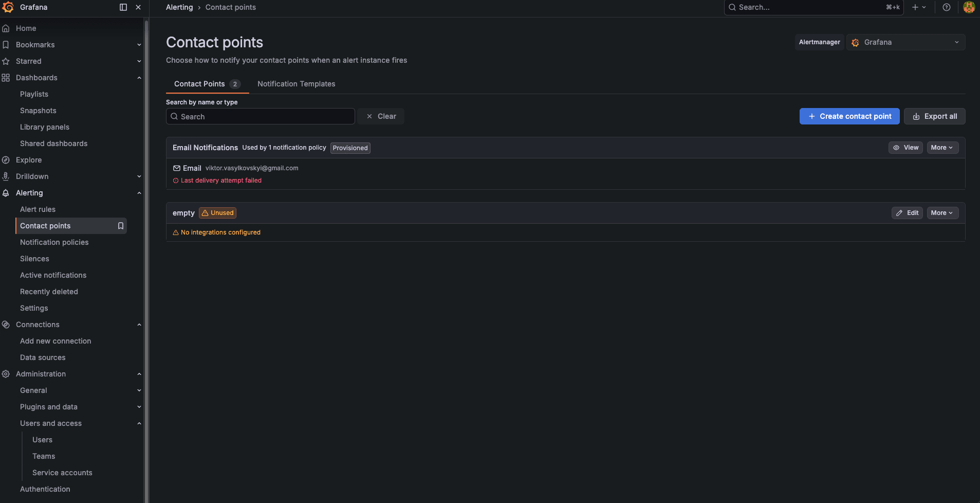Click the Connections icon in sidebar
Viewport: 980px width, 503px height.
[x=6, y=325]
